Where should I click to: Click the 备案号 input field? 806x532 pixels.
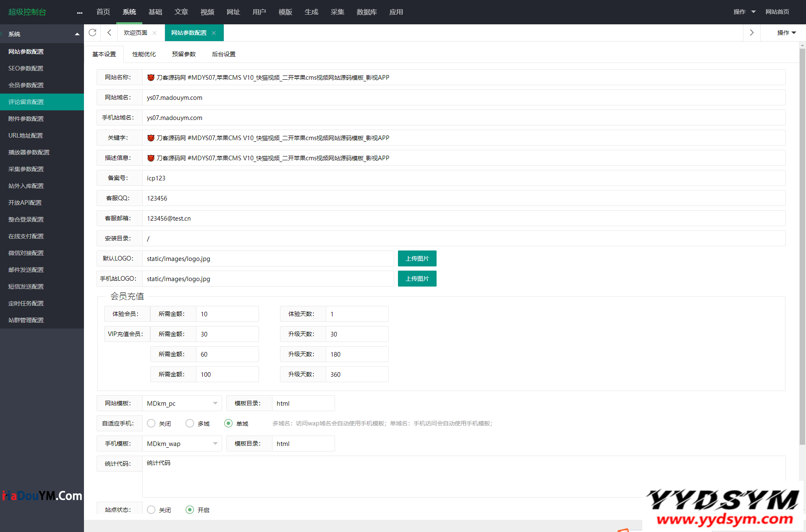pos(463,178)
